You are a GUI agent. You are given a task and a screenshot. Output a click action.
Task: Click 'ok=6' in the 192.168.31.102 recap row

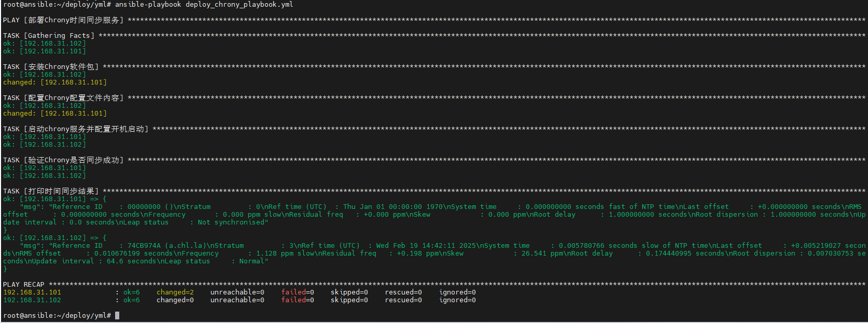(132, 300)
